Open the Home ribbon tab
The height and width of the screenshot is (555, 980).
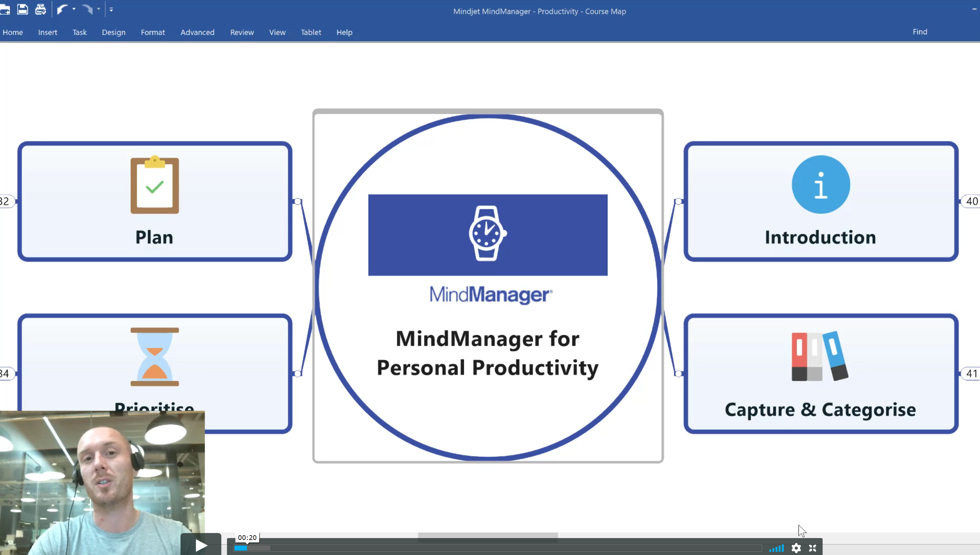(x=13, y=32)
